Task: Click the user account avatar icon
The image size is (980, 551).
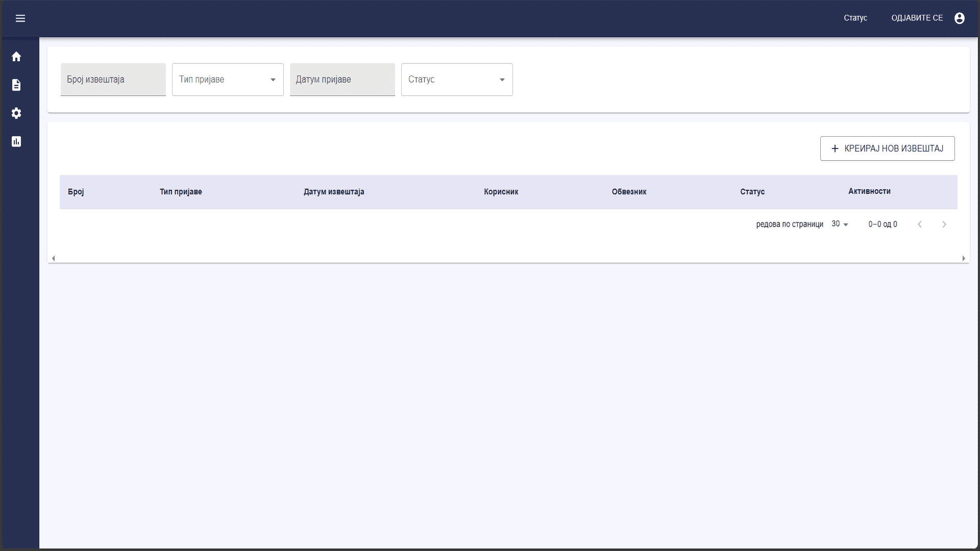Action: [x=960, y=18]
